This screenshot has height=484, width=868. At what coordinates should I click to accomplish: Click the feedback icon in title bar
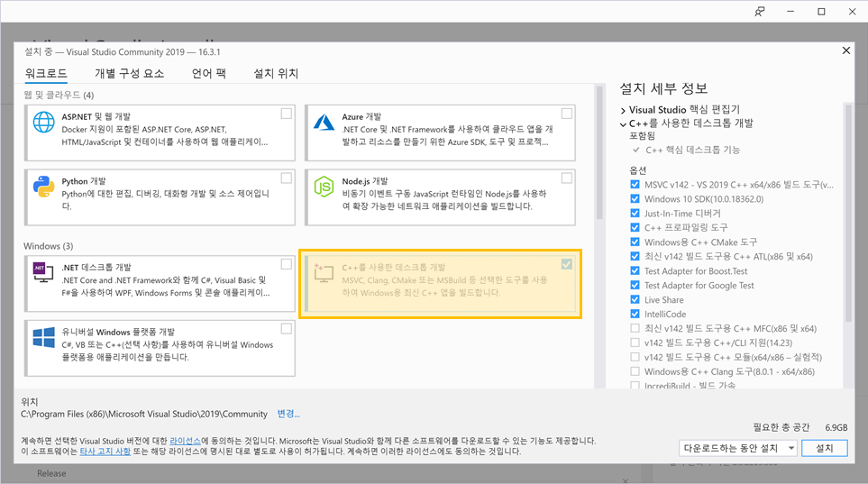[760, 12]
